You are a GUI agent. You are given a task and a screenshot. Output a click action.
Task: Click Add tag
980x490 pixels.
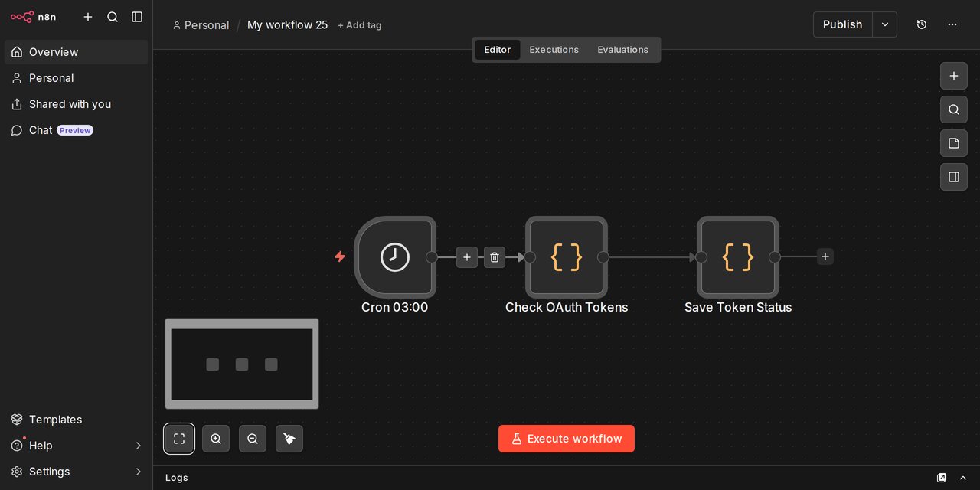[360, 25]
